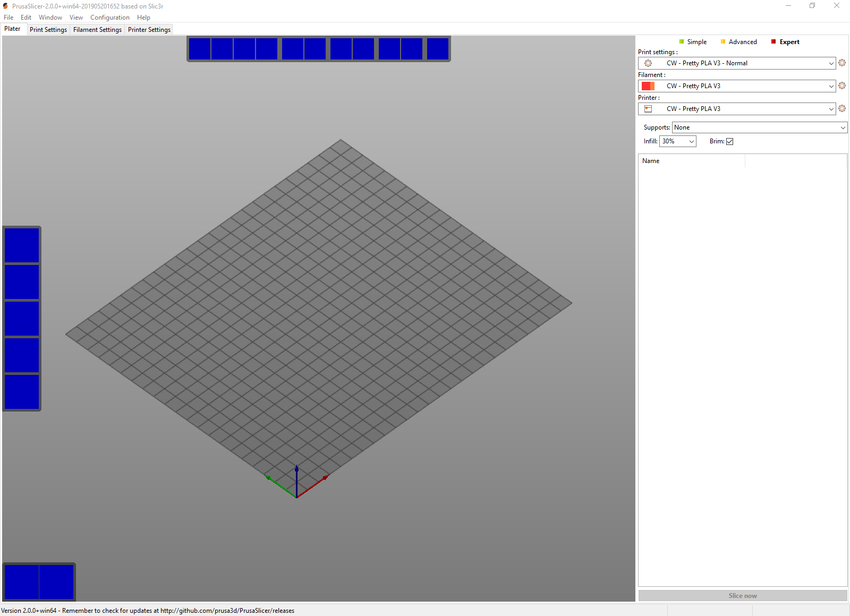
Task: Minimize the PrusaSlicer window
Action: (788, 6)
